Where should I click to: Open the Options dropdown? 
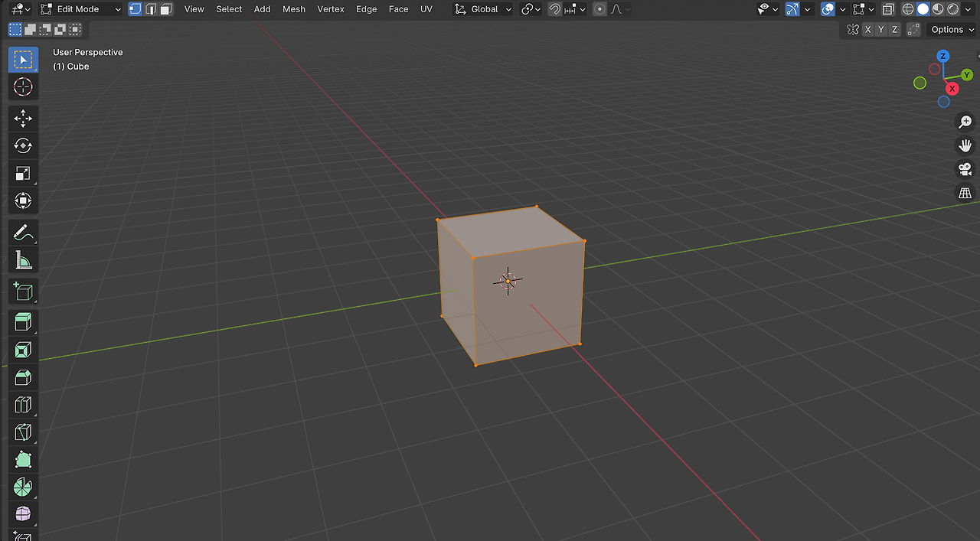[x=952, y=29]
